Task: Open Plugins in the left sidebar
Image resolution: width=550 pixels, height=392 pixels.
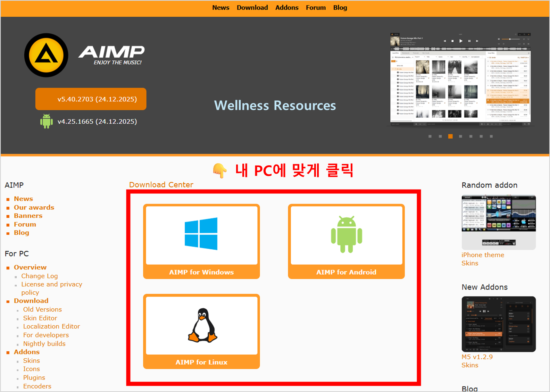Action: click(x=34, y=378)
